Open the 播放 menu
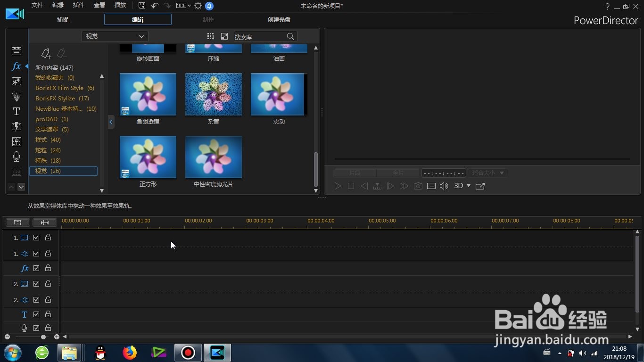Image resolution: width=644 pixels, height=362 pixels. click(119, 5)
